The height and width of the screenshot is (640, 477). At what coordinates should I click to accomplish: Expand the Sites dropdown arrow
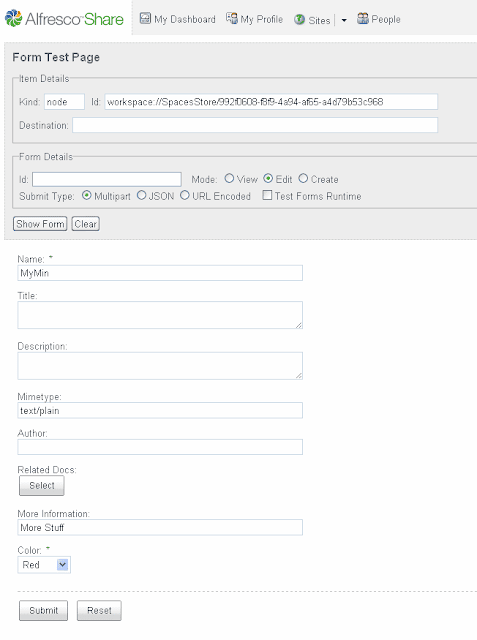(344, 20)
